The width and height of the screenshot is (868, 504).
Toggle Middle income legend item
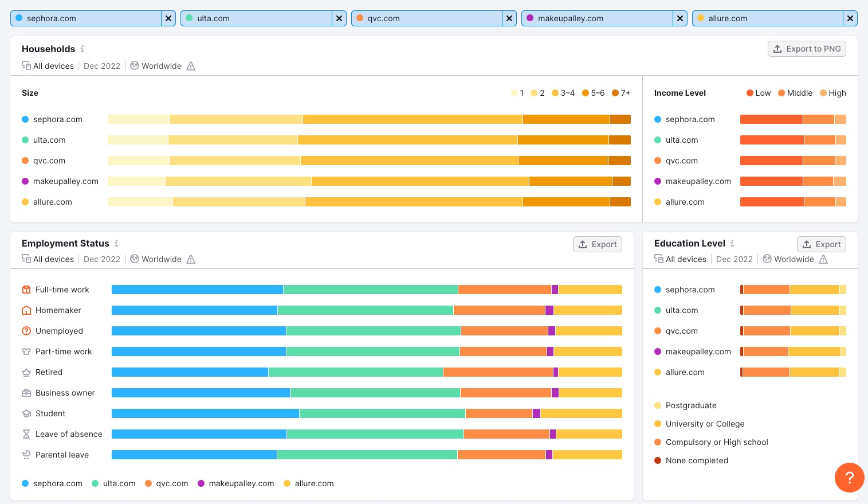pos(795,93)
